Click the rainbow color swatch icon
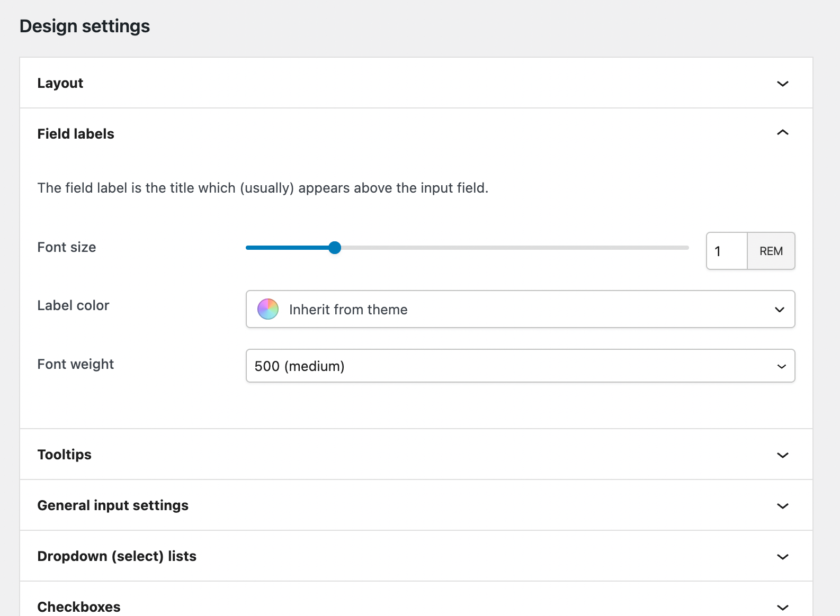Viewport: 840px width, 616px height. pyautogui.click(x=268, y=309)
